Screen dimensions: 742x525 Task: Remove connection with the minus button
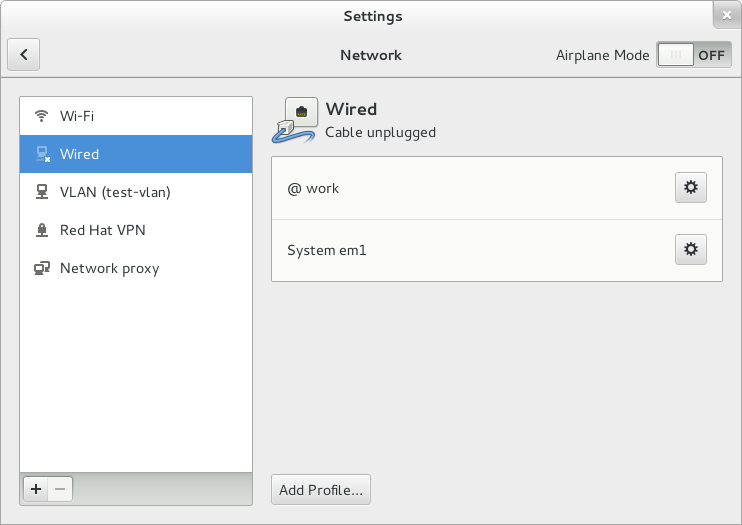pos(60,489)
